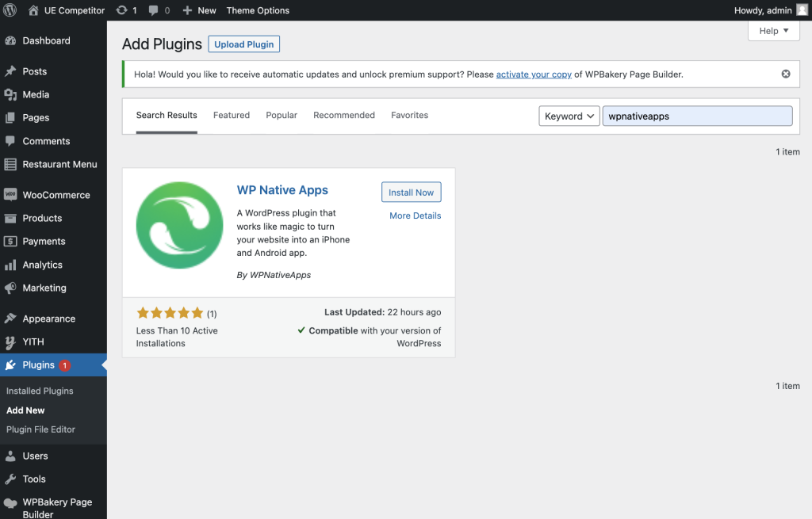Click the 'Compatible with your version' text
Image resolution: width=812 pixels, height=519 pixels.
[375, 337]
